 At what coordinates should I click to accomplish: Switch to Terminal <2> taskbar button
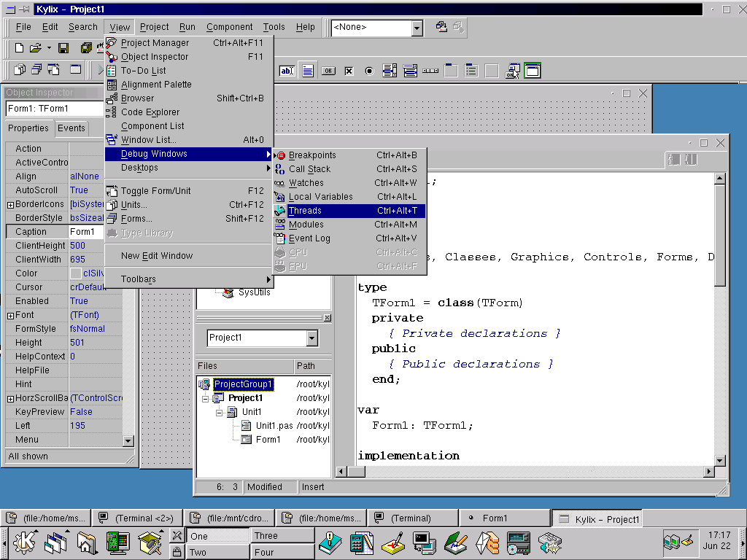point(138,518)
